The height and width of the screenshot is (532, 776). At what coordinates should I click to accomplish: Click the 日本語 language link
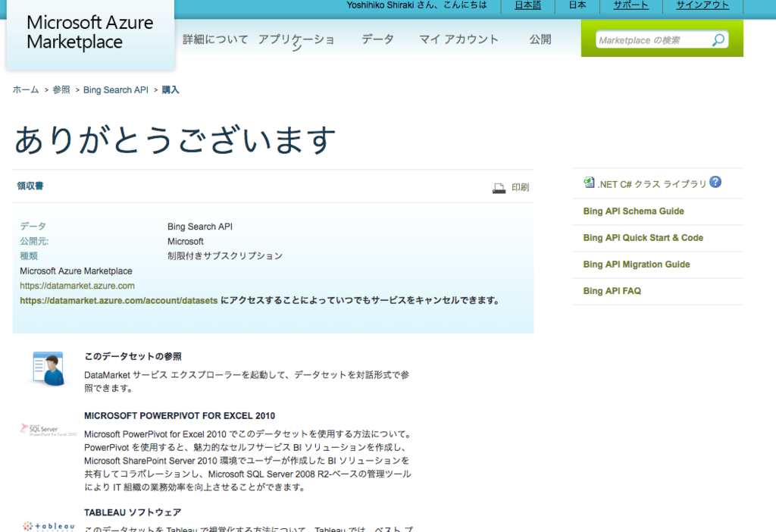[527, 5]
